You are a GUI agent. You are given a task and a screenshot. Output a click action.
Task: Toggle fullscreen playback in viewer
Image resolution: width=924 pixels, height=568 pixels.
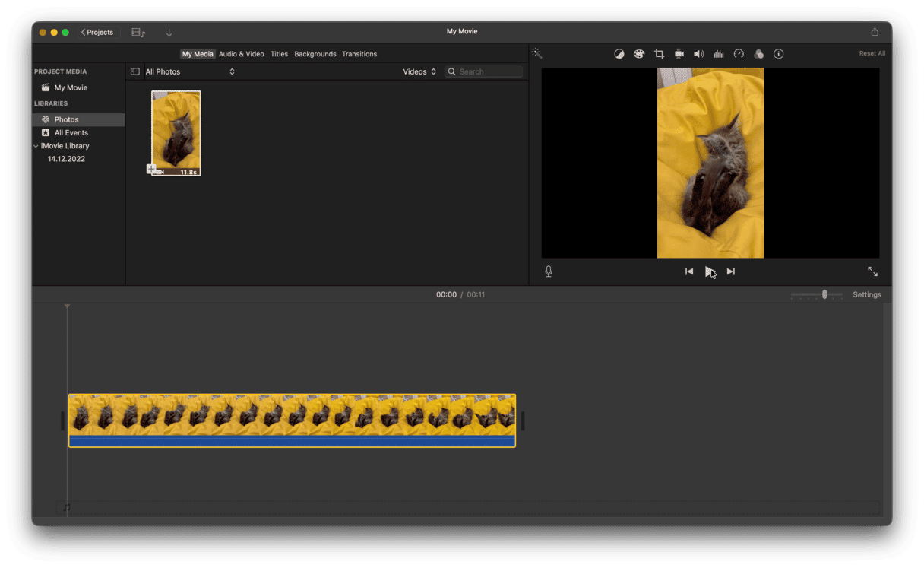872,271
